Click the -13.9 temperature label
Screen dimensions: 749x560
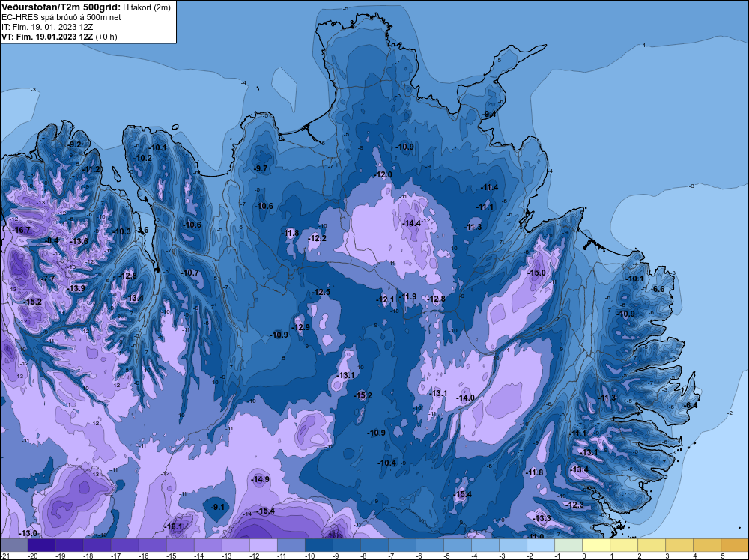76,288
